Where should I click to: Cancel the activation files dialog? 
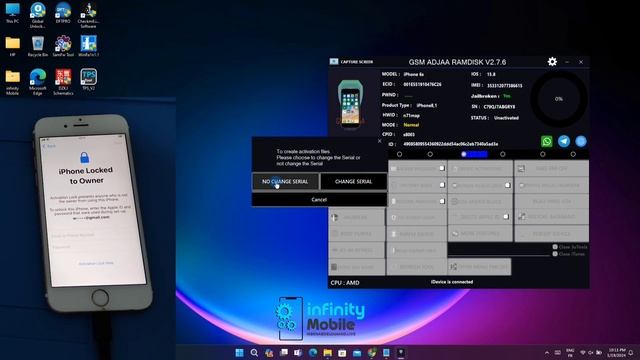(319, 200)
